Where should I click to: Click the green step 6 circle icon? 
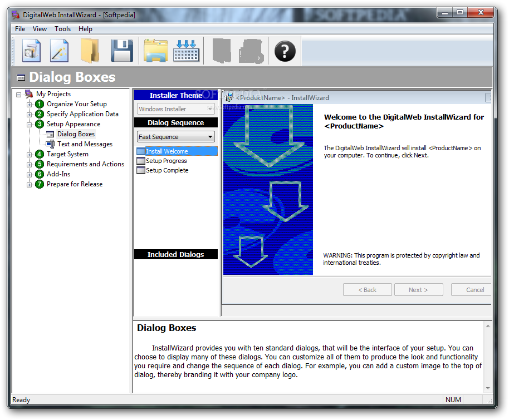(x=40, y=175)
